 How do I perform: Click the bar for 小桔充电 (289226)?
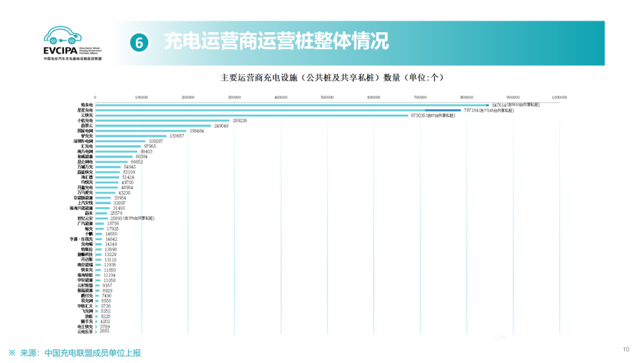[x=162, y=121]
